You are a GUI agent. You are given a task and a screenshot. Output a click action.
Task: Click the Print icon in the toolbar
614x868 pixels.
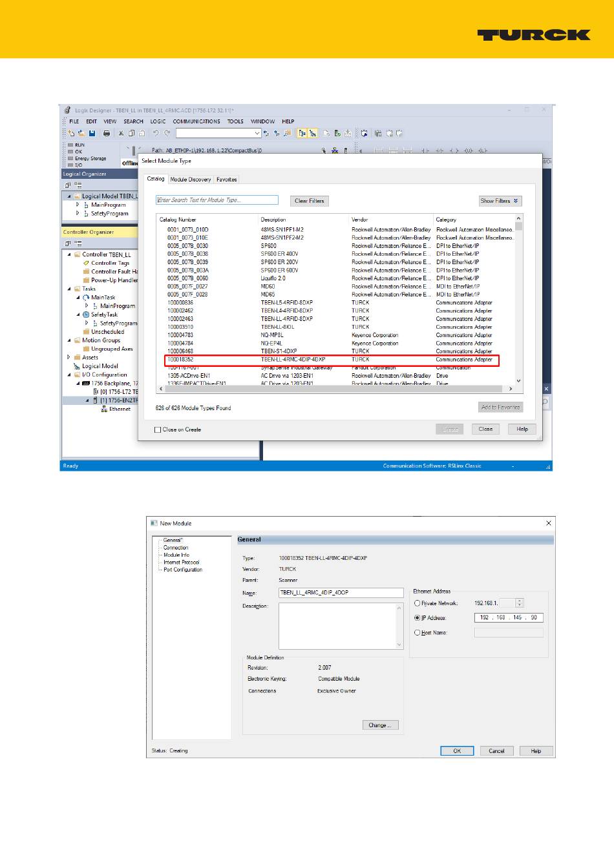coord(107,133)
